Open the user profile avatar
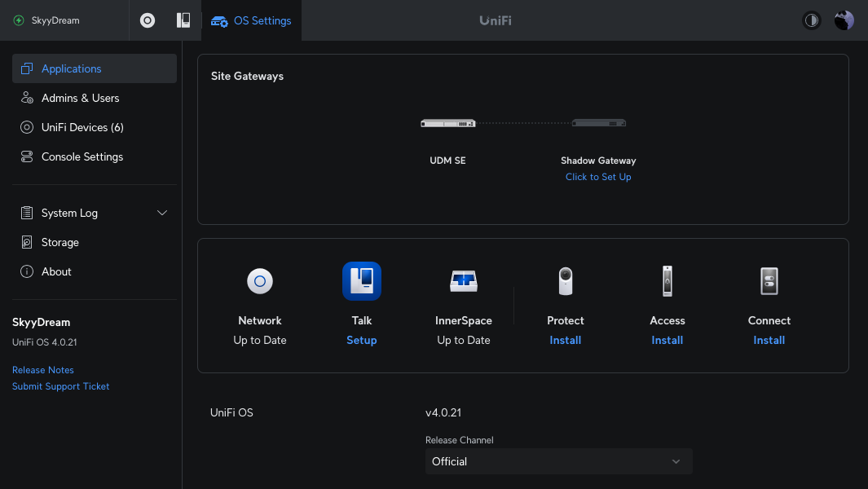868x489 pixels. tap(844, 20)
